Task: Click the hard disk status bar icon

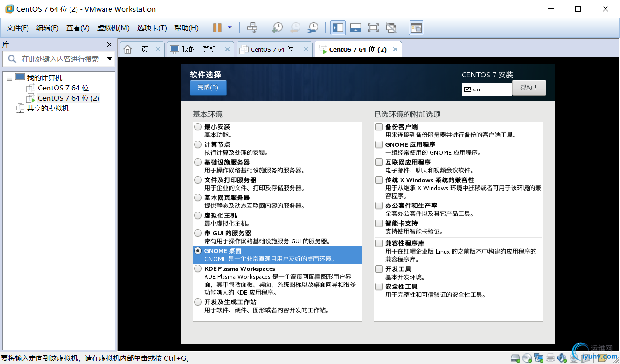Action: click(516, 358)
